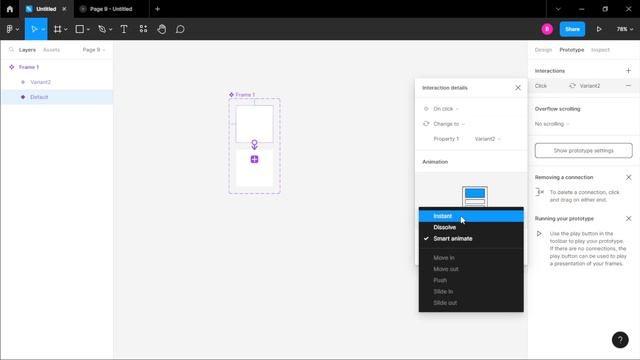Click the animation preview thumbnail
The image size is (640, 360).
click(475, 197)
